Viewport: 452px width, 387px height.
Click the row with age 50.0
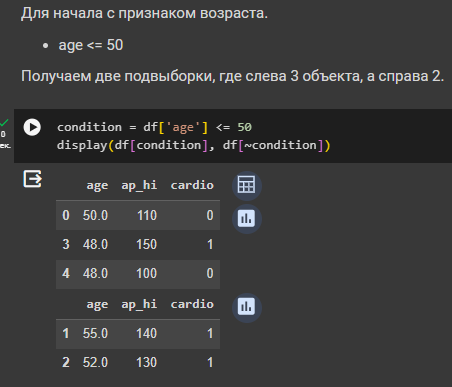tap(138, 215)
